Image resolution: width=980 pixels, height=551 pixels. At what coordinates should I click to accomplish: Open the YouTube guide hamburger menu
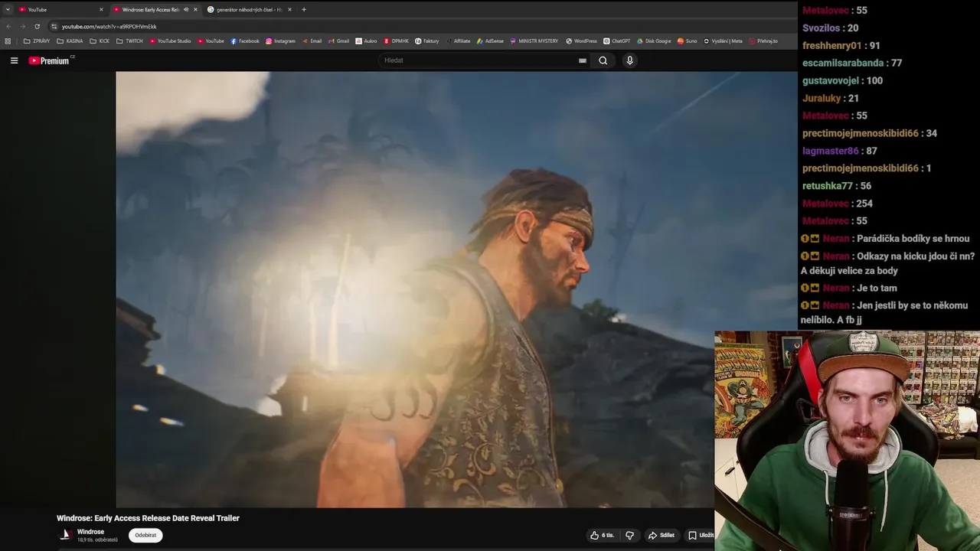pos(14,60)
